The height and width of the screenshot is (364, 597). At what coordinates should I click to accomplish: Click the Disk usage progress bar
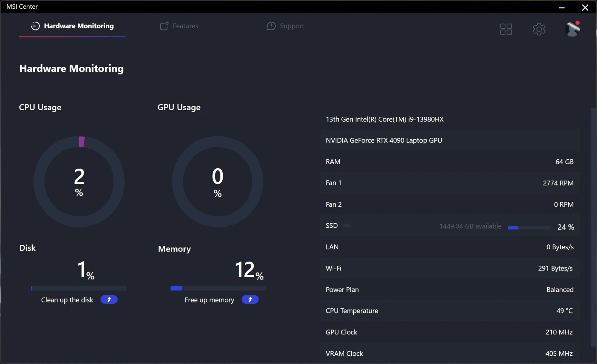[x=79, y=289]
